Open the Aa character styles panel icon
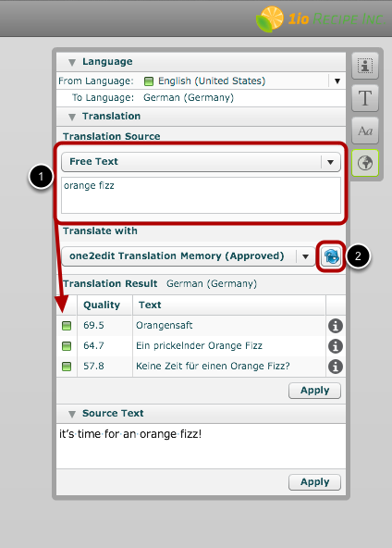This screenshot has width=392, height=548. pyautogui.click(x=365, y=131)
